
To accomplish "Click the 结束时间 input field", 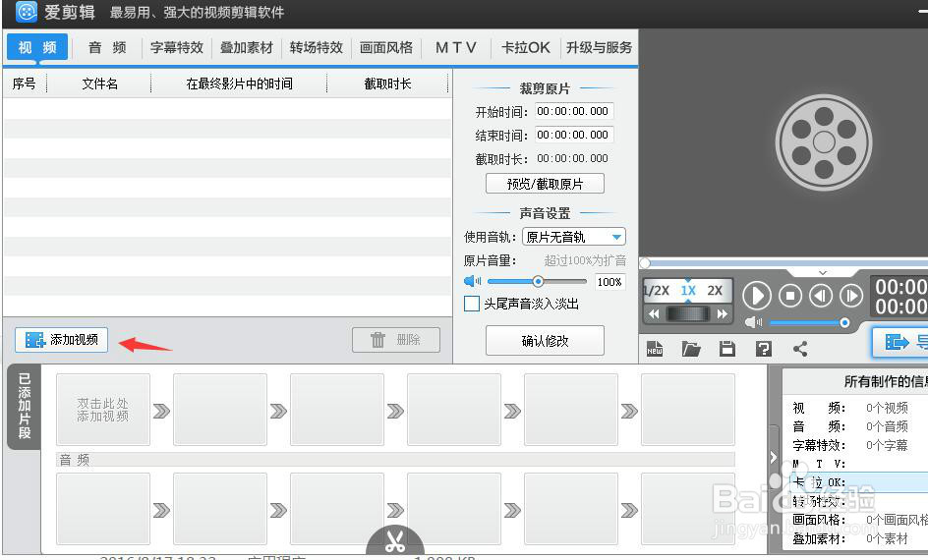I will point(573,135).
